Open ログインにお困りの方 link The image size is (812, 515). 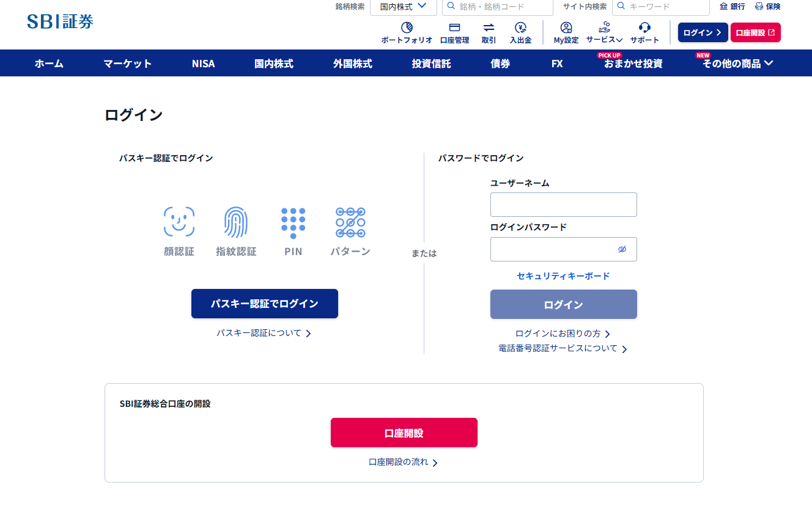point(563,334)
